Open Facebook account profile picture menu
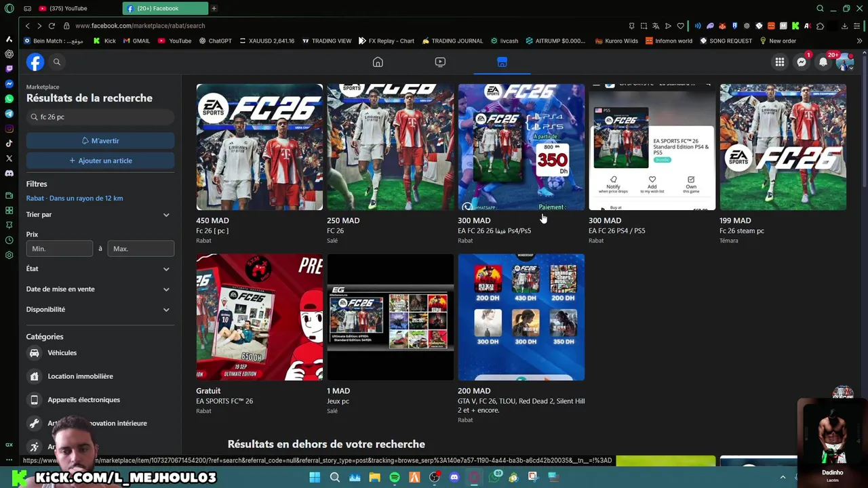The height and width of the screenshot is (488, 868). (x=844, y=62)
